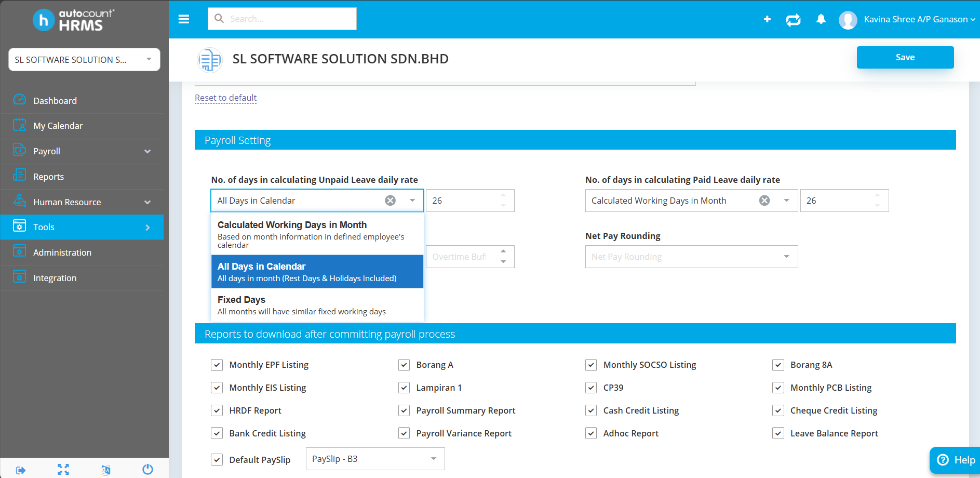Uncheck the Monthly EPF Listing checkbox
Viewport: 980px width, 478px height.
click(x=217, y=365)
